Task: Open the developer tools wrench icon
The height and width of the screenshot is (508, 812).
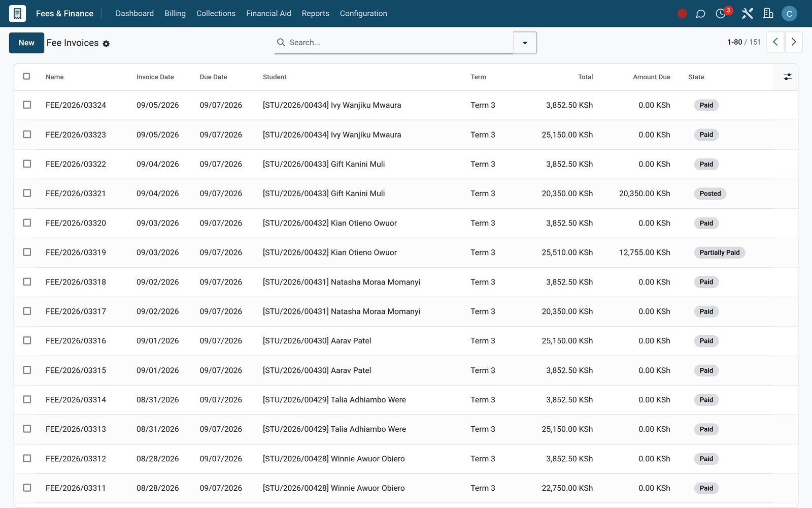Action: coord(747,14)
